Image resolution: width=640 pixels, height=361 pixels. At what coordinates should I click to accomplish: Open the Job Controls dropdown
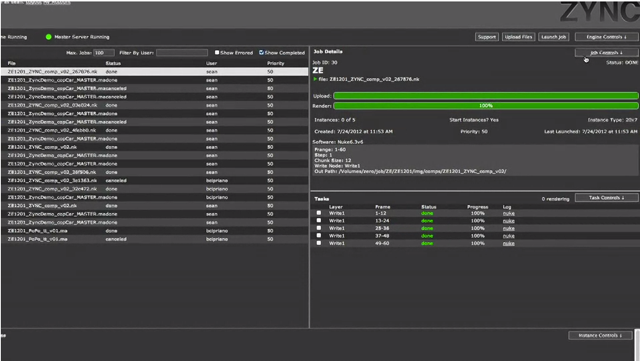pyautogui.click(x=606, y=52)
